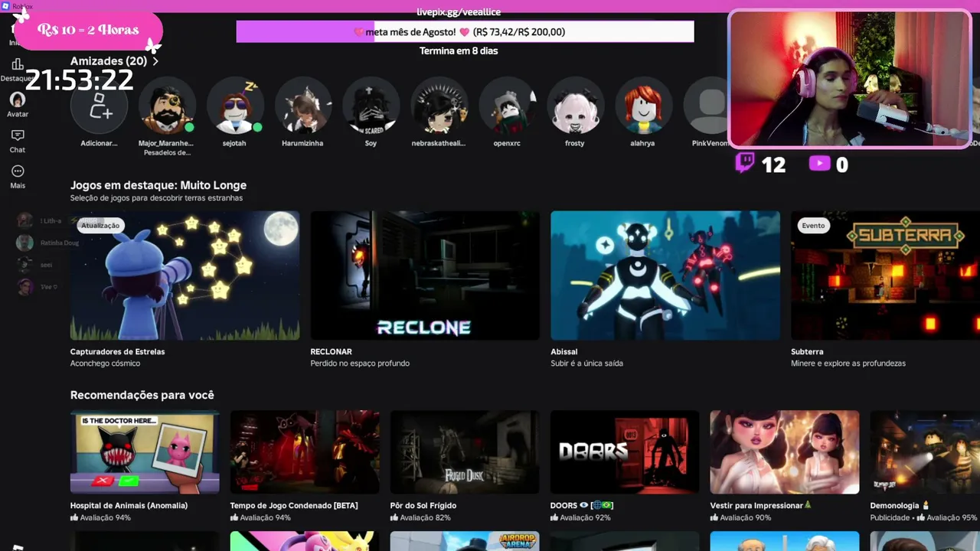Select Harumizinha's friend avatar
Viewport: 980px width, 551px height.
[x=303, y=106]
